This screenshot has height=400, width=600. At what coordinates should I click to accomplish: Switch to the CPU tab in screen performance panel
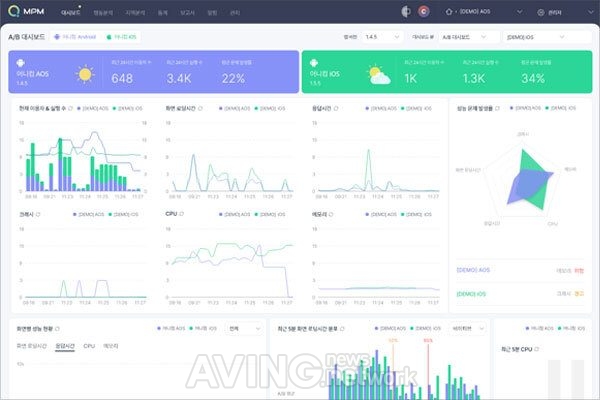89,346
